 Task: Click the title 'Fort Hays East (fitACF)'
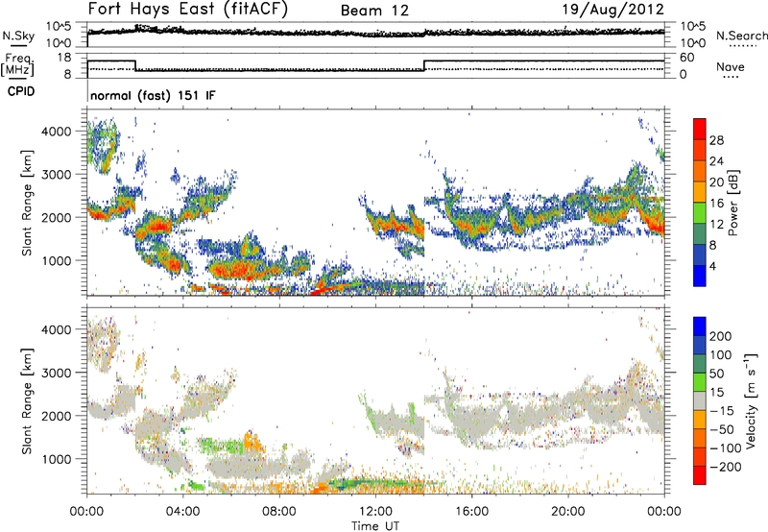tap(188, 9)
